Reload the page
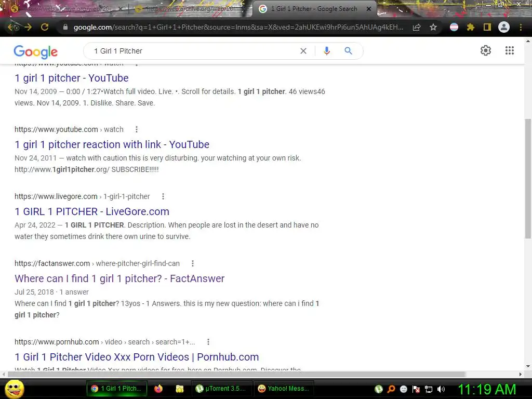Image resolution: width=532 pixels, height=399 pixels. (45, 27)
